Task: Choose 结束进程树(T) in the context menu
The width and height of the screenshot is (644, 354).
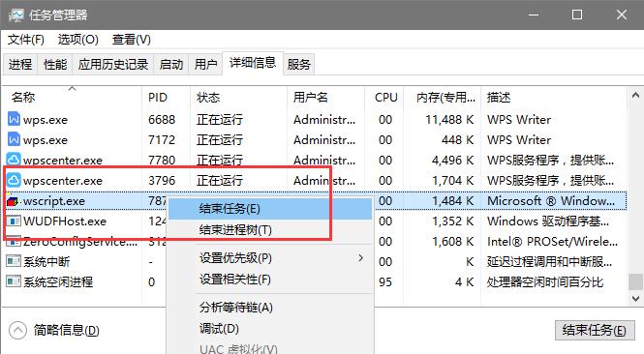Action: point(270,229)
